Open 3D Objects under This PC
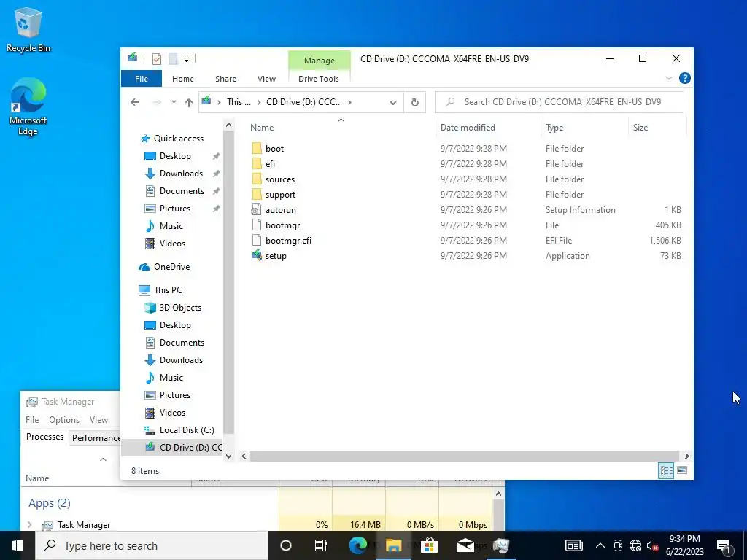The height and width of the screenshot is (560, 747). click(180, 308)
